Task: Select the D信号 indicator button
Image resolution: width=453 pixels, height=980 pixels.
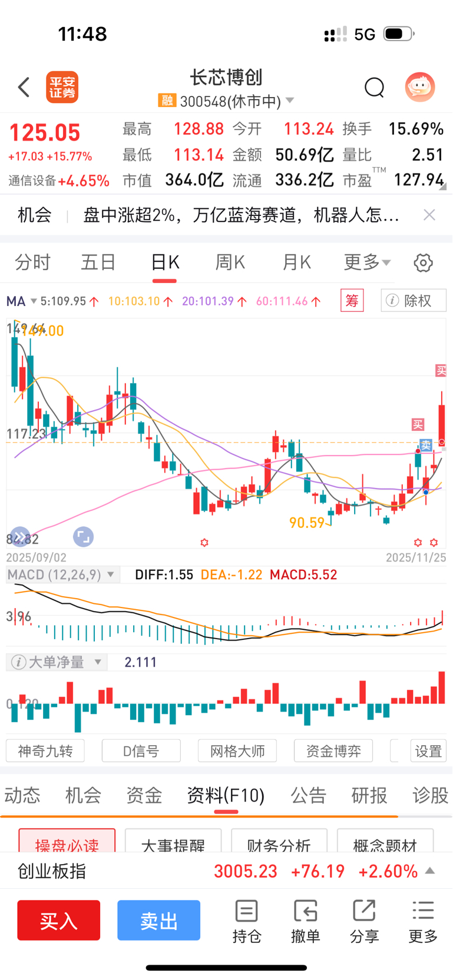Action: pos(141,751)
